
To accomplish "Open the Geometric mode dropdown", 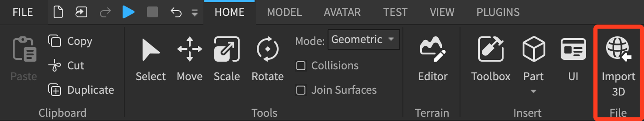I will coord(364,39).
